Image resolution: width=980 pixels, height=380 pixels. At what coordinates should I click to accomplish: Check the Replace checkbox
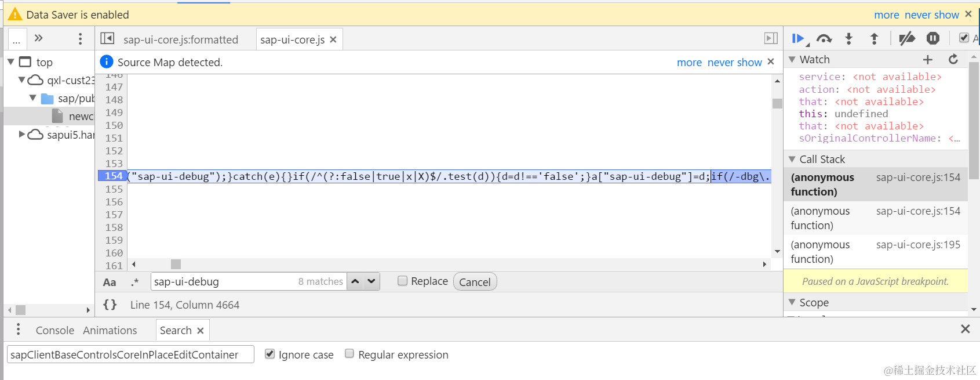point(403,281)
